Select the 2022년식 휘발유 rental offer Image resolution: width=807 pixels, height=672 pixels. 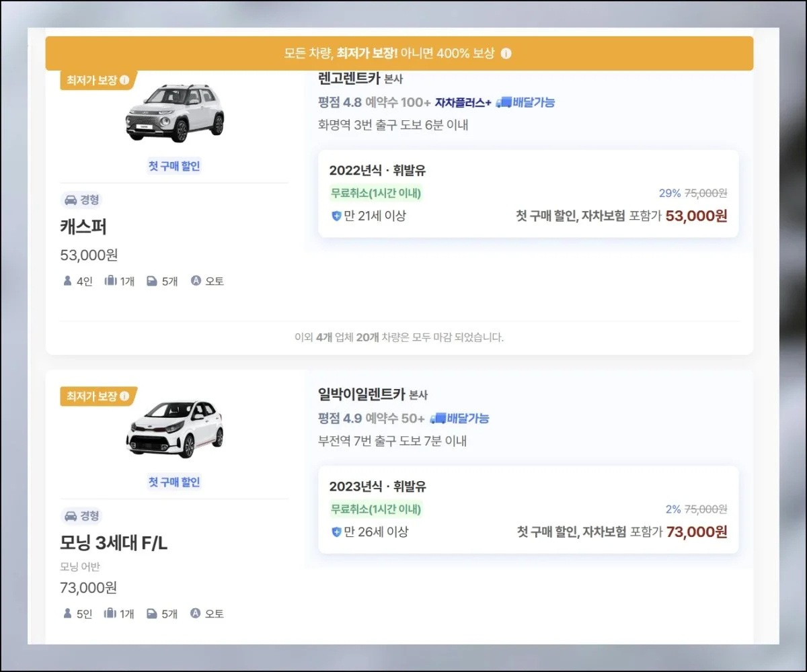pos(528,194)
